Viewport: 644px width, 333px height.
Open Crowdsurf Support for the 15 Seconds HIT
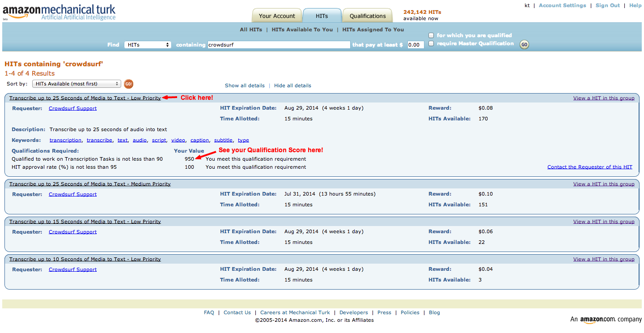pos(72,232)
